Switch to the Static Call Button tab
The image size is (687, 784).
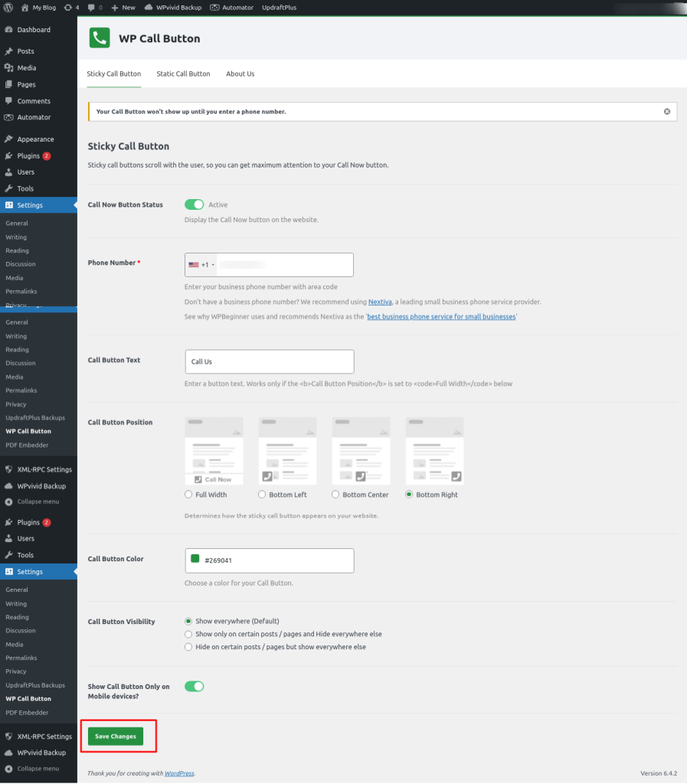click(x=183, y=73)
